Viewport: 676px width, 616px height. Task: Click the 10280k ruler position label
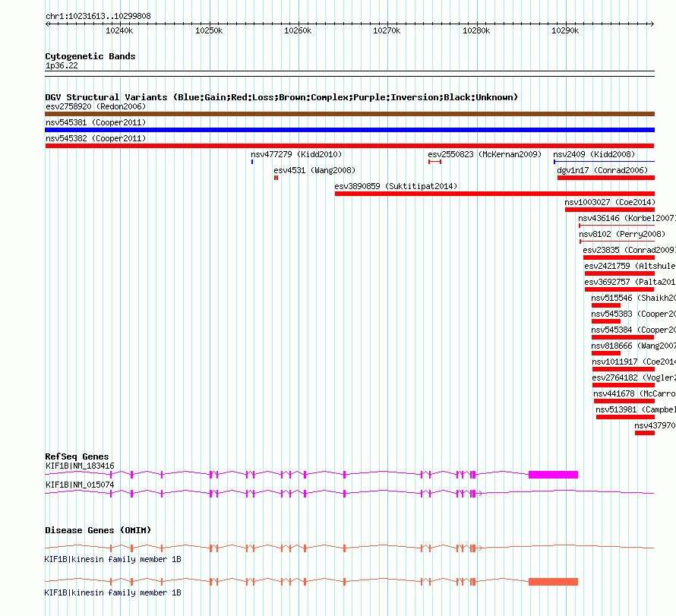(476, 30)
